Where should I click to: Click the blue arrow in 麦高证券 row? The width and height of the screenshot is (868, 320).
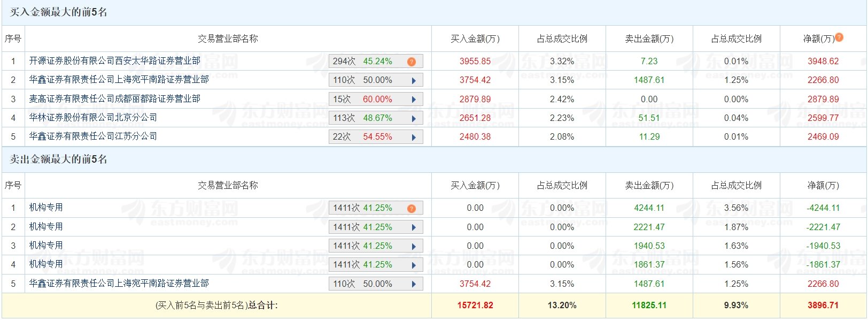tap(414, 100)
